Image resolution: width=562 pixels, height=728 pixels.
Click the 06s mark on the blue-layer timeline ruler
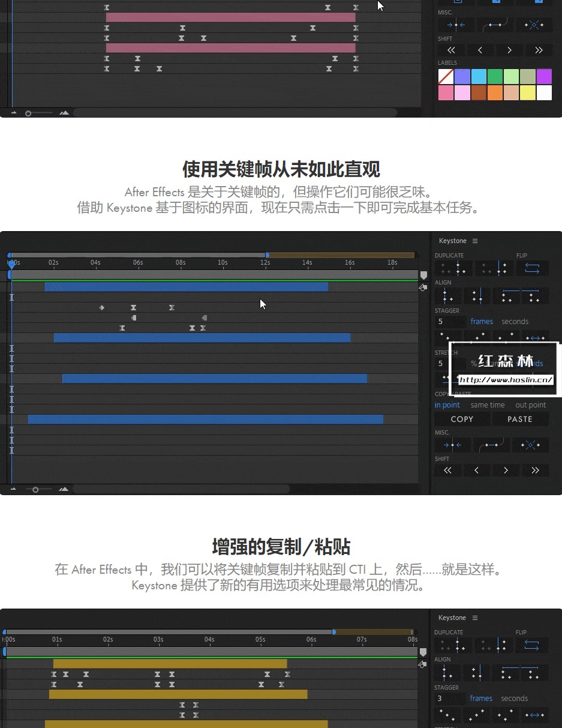[138, 262]
